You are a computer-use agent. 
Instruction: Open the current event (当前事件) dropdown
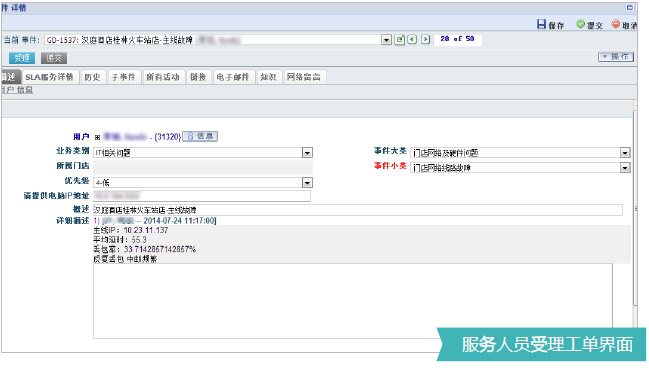[386, 40]
